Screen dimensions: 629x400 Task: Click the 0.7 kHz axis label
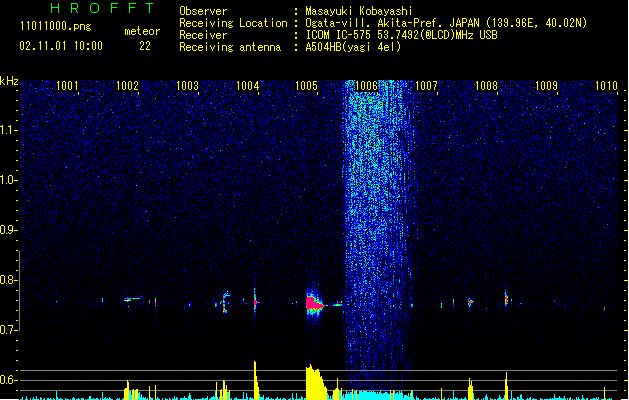point(9,330)
